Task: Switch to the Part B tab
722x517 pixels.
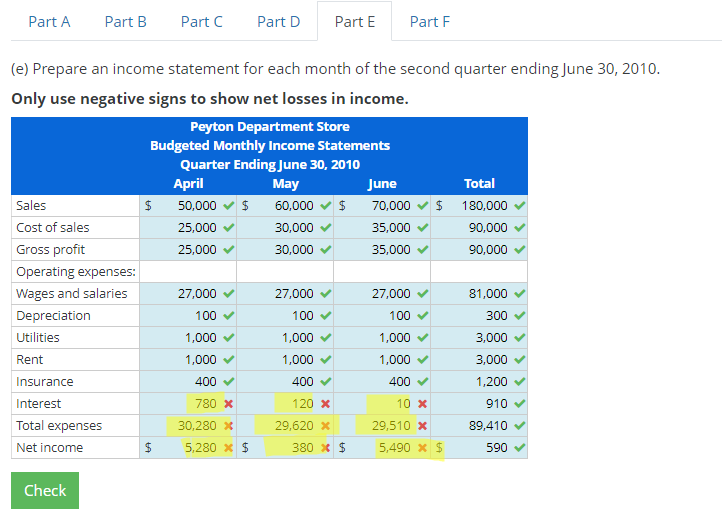Action: (125, 22)
